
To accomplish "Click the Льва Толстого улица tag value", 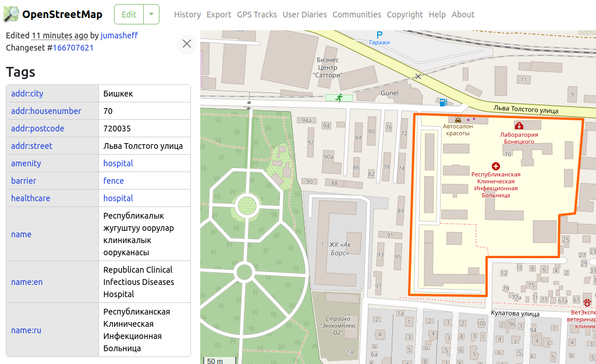I will tap(143, 146).
